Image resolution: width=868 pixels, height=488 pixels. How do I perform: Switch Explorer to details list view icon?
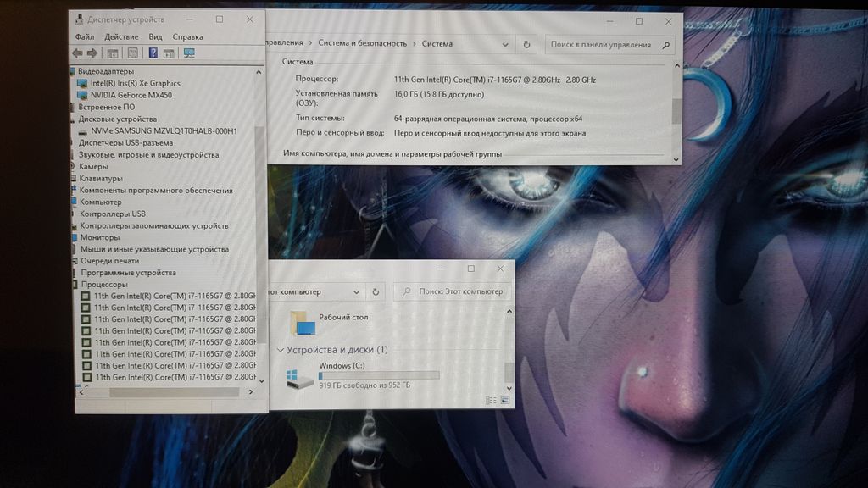point(492,399)
